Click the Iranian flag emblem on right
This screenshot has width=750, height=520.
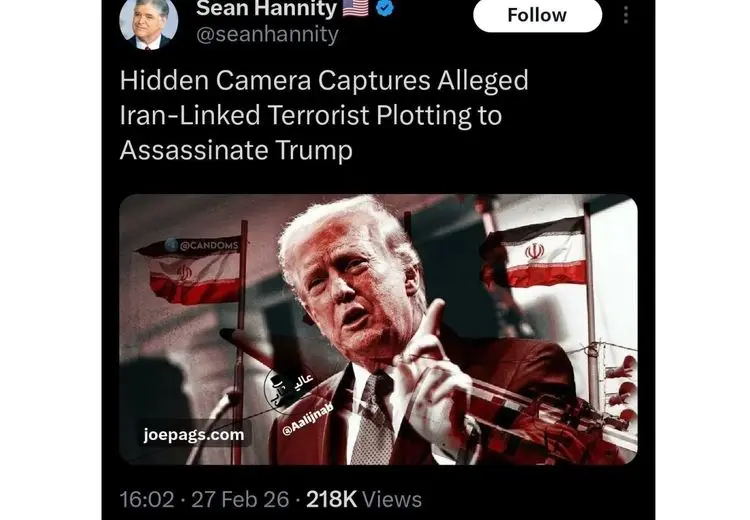(x=534, y=251)
